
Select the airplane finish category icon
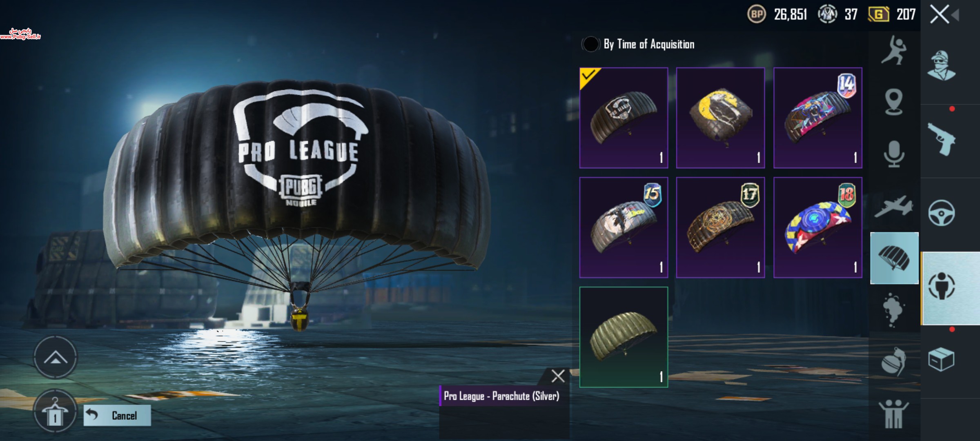pyautogui.click(x=894, y=206)
